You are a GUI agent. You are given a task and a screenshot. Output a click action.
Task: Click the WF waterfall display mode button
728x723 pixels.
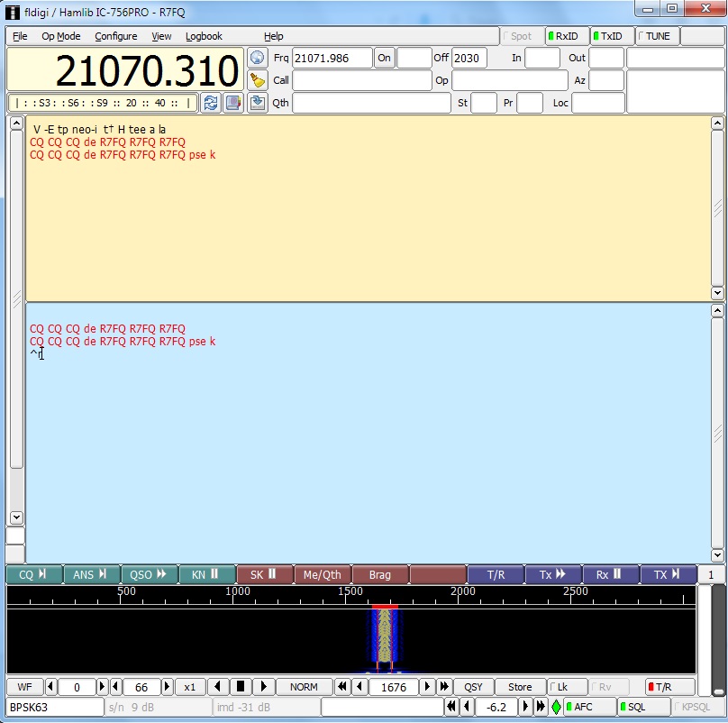(x=24, y=687)
